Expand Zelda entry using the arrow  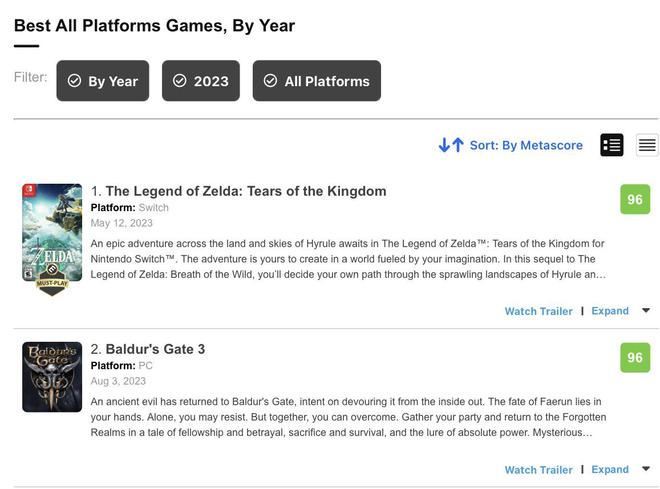pyautogui.click(x=646, y=311)
